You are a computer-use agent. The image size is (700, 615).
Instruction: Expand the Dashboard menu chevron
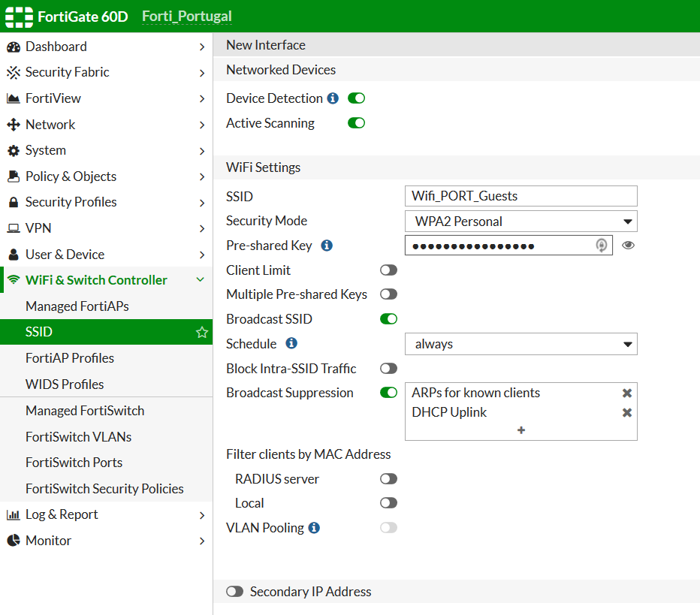pyautogui.click(x=202, y=47)
